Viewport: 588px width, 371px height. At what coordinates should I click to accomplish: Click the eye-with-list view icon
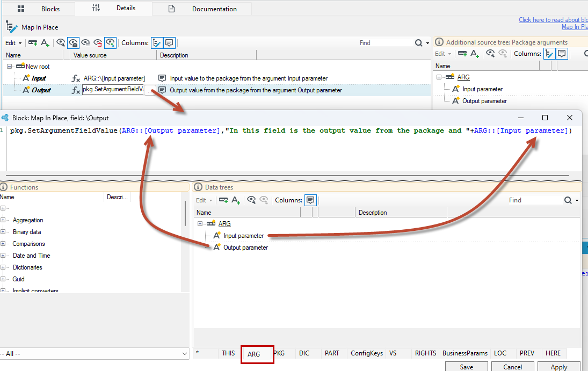coord(85,43)
